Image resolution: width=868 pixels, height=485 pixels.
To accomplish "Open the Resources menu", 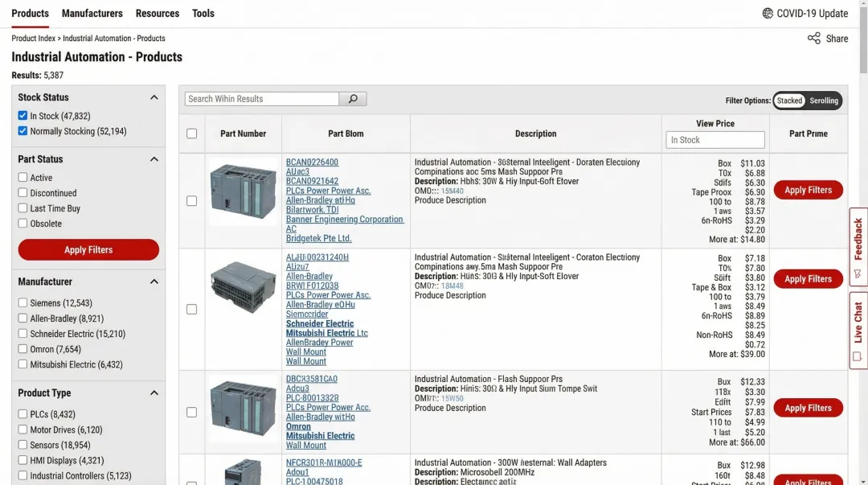I will click(158, 14).
